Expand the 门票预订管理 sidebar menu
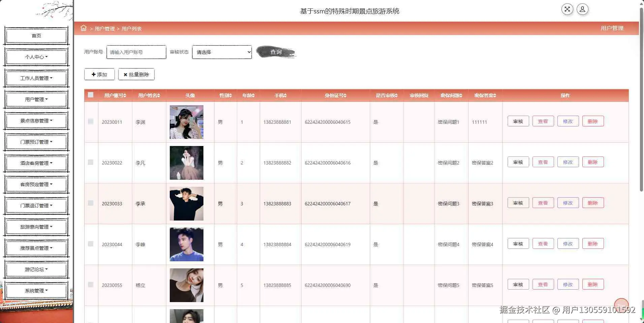 [x=36, y=142]
